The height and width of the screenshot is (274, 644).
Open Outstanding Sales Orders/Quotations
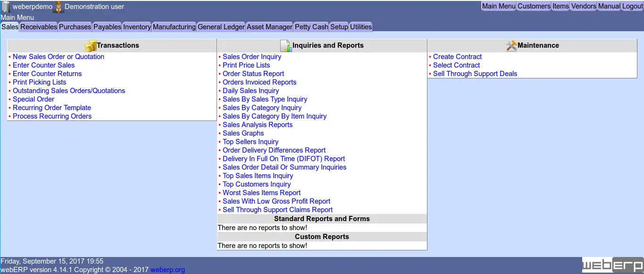69,91
